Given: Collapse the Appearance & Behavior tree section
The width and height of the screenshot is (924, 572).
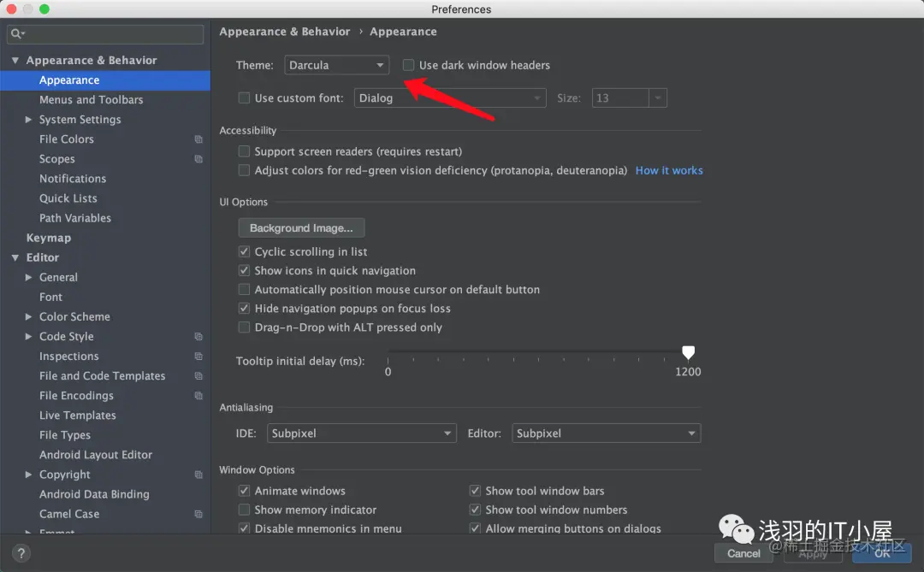Looking at the screenshot, I should click(x=15, y=60).
